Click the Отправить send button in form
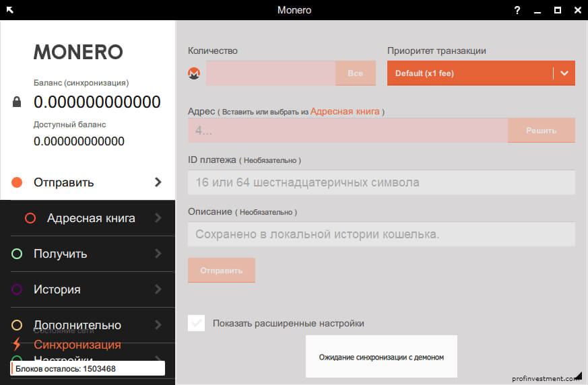588x385 pixels. pyautogui.click(x=221, y=271)
